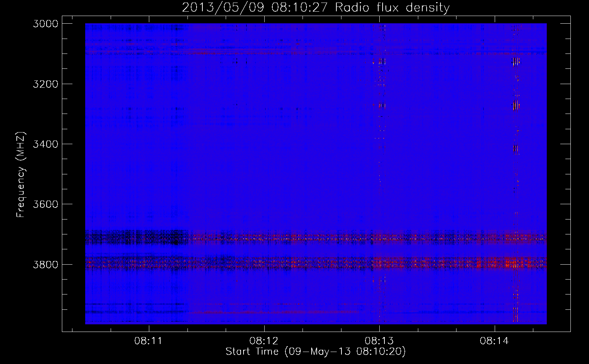Select the 3800 frequency tick label
The image size is (589, 364).
[x=46, y=264]
